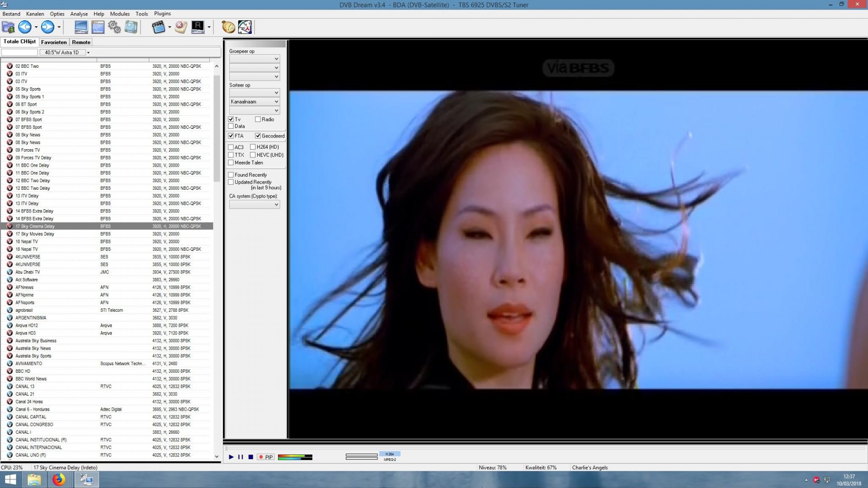The image size is (868, 488).
Task: Open the channel list folder icon
Action: coord(7,27)
